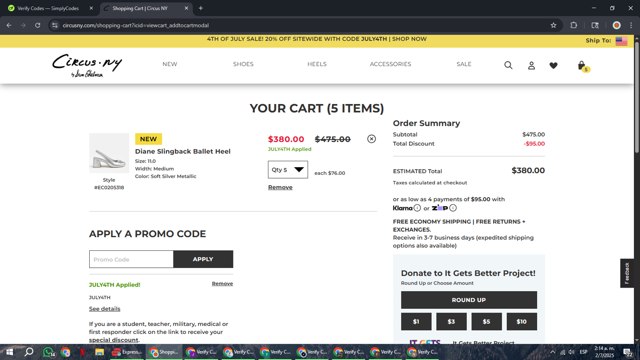Open the taskbar clock and date
The width and height of the screenshot is (640, 360).
(604, 352)
